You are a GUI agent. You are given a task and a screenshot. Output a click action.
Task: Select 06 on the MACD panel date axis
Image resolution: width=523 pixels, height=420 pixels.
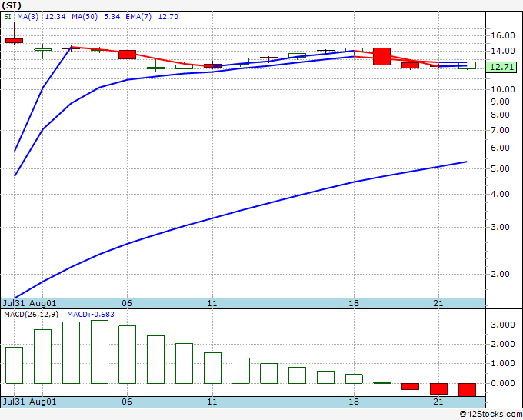[127, 402]
